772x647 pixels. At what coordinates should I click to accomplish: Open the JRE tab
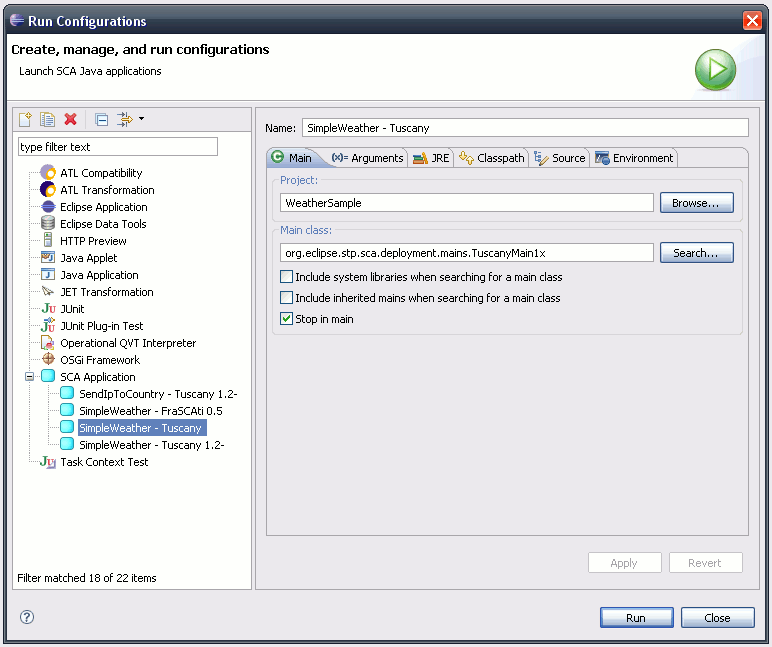tap(431, 158)
